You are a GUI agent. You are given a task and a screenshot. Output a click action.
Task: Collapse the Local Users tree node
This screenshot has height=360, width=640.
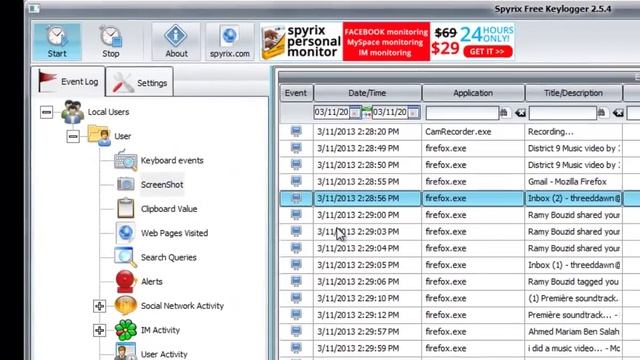click(47, 112)
